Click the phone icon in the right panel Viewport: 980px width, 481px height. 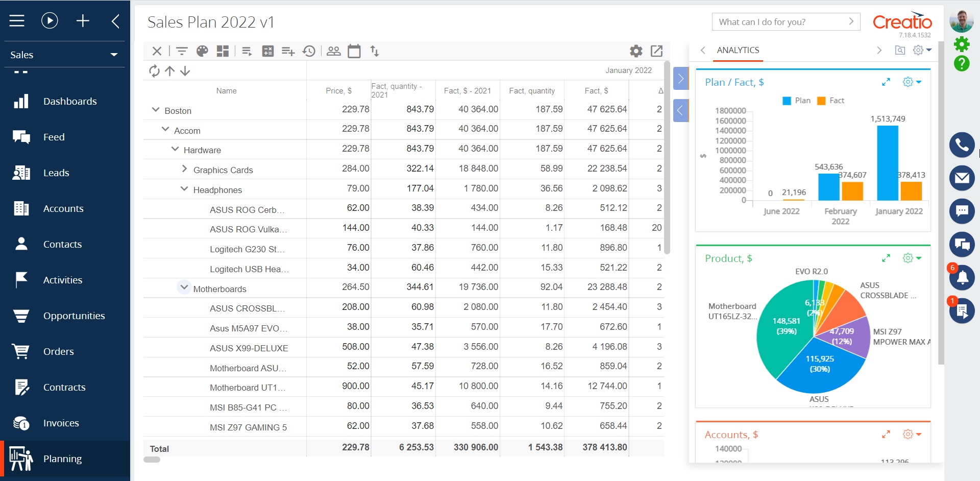pyautogui.click(x=962, y=145)
